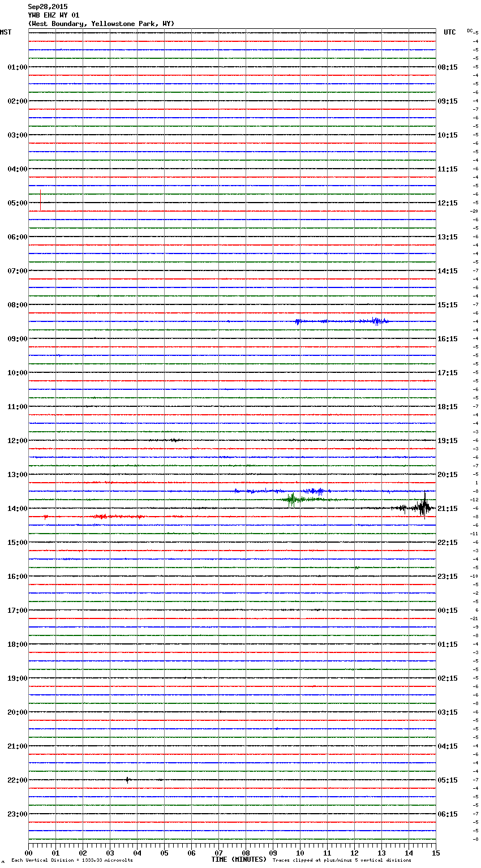Click the 23:15 UTC label
Viewport: 481px width, 868px height.
448,577
